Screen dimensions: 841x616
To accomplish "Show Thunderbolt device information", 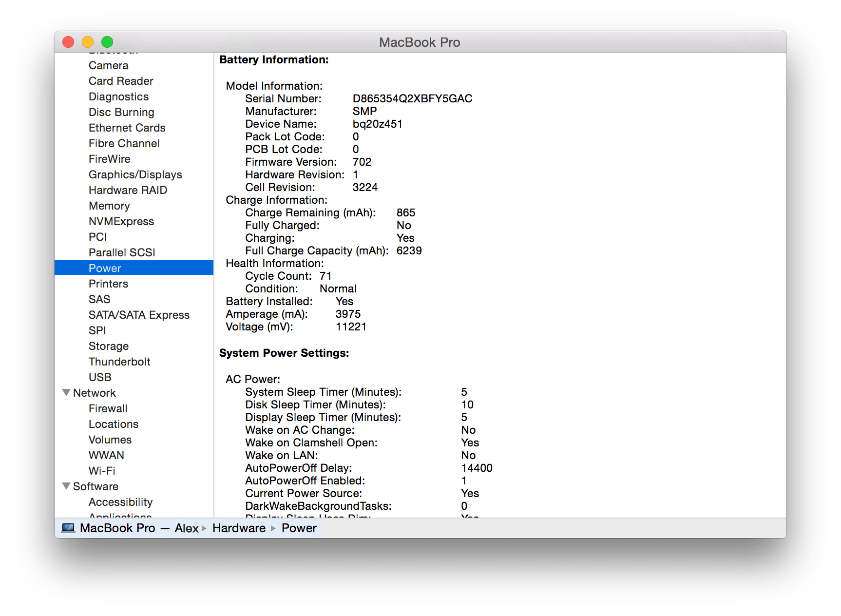I will [x=119, y=362].
